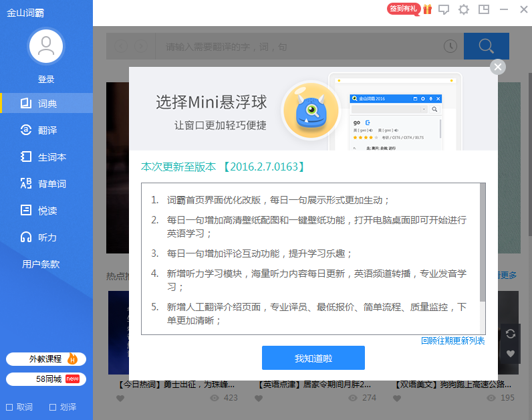Click the 外教课程 promo button
Screen dimensions: 532x420
tap(46, 359)
